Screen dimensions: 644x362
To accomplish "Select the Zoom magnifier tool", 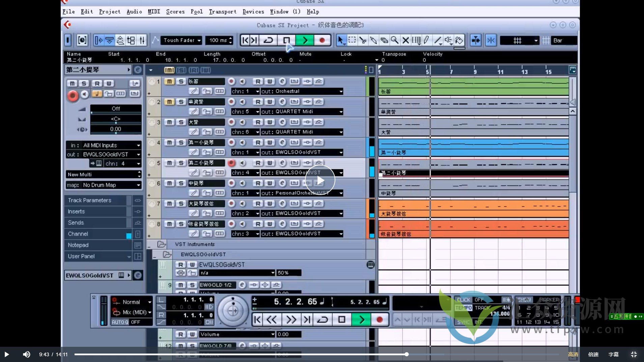I will 395,40.
